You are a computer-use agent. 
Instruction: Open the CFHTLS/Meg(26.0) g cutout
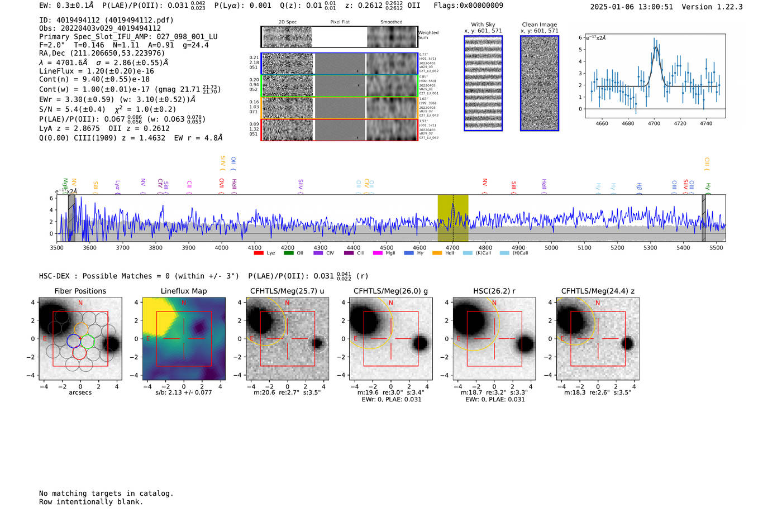390,339
